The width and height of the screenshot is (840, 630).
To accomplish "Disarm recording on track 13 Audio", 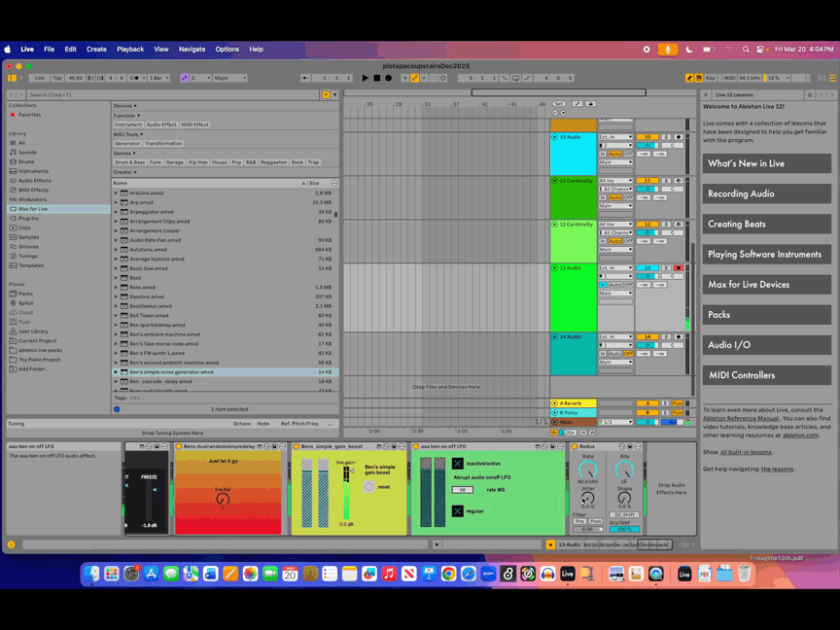I will point(679,268).
